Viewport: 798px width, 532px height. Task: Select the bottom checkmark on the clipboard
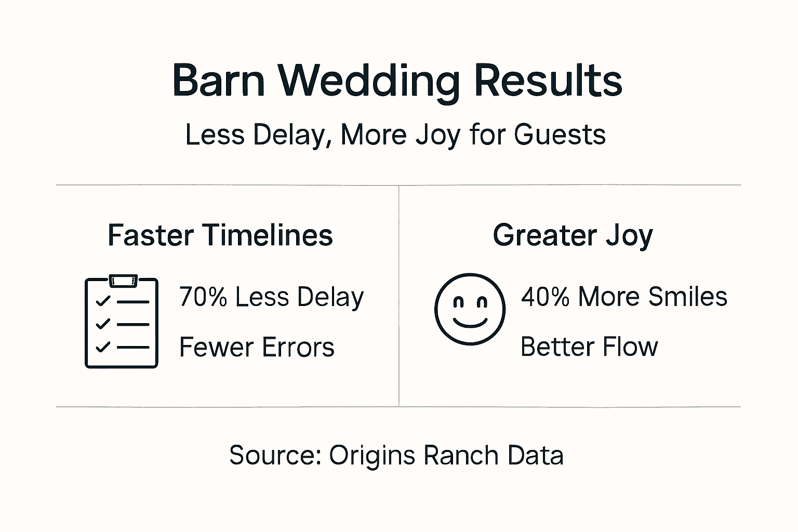[x=103, y=347]
